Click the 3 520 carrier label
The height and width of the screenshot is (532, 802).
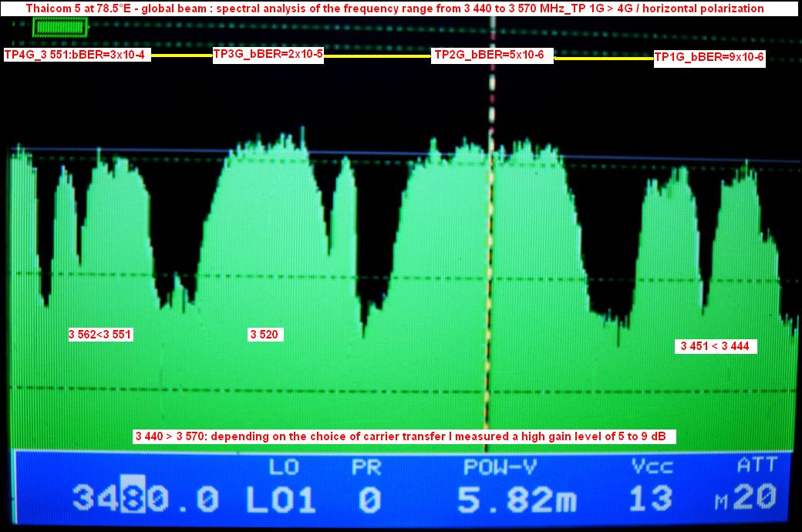265,335
